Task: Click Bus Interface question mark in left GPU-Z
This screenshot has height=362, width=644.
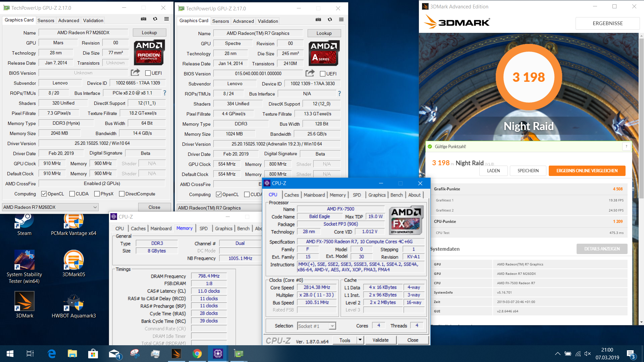Action: [164, 93]
